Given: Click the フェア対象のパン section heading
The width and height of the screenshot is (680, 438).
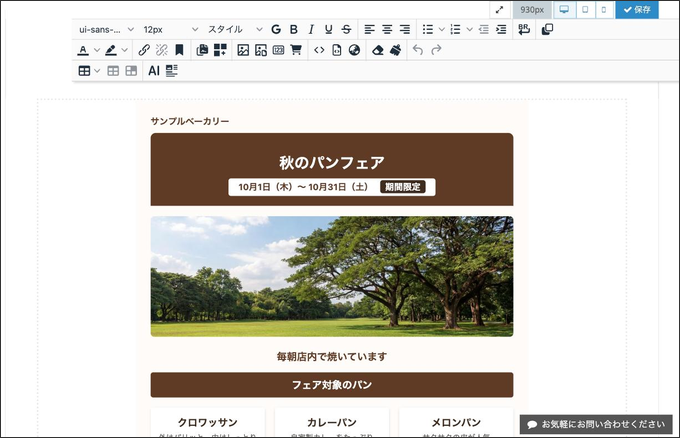Looking at the screenshot, I should (332, 385).
